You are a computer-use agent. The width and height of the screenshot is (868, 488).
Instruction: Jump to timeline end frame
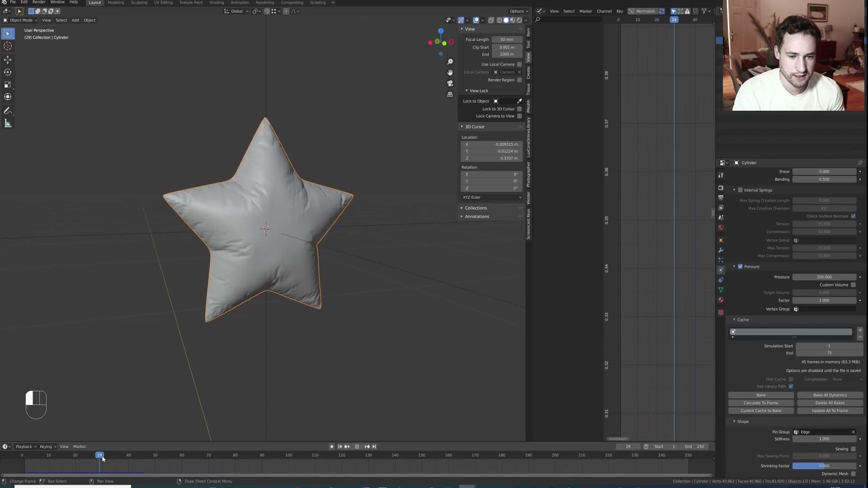374,446
